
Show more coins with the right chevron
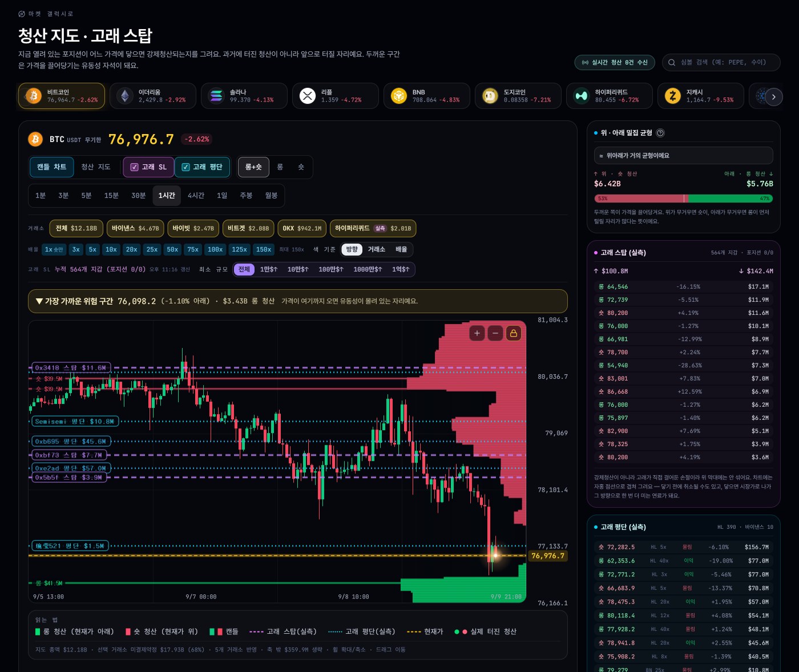point(773,96)
